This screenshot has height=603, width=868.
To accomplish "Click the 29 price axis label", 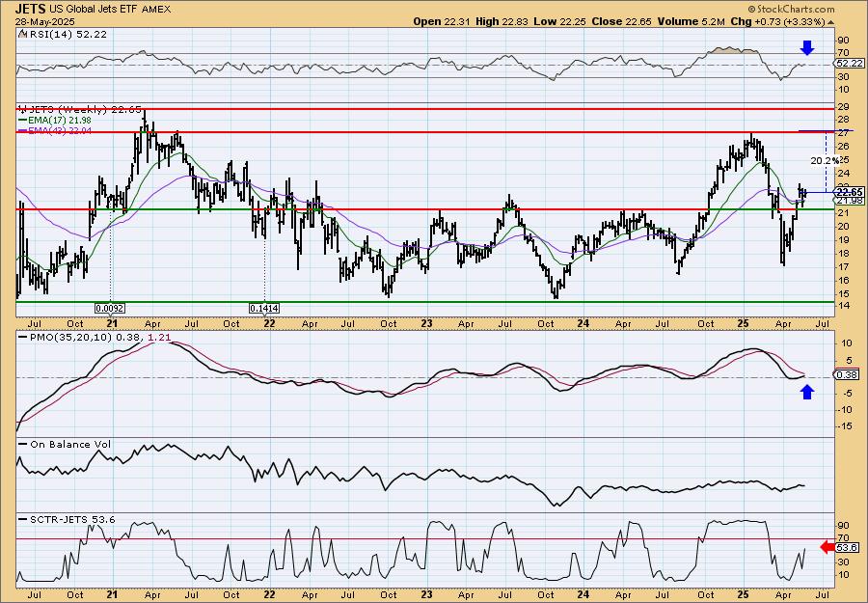I will [842, 106].
